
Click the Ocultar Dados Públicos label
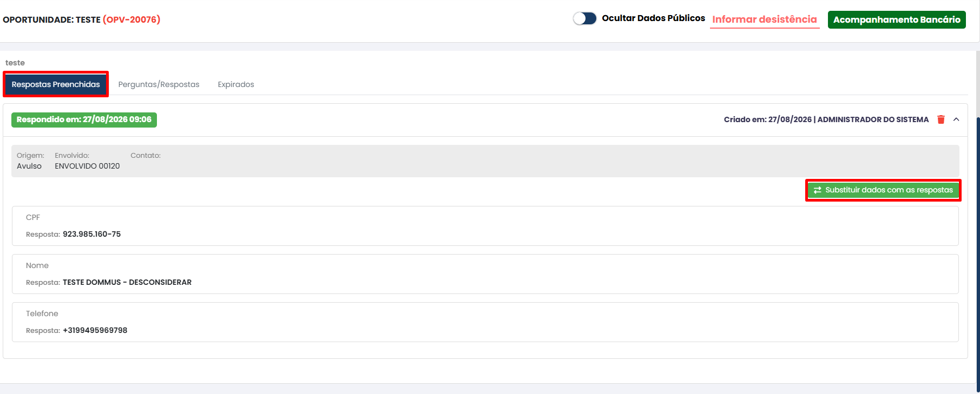[654, 18]
